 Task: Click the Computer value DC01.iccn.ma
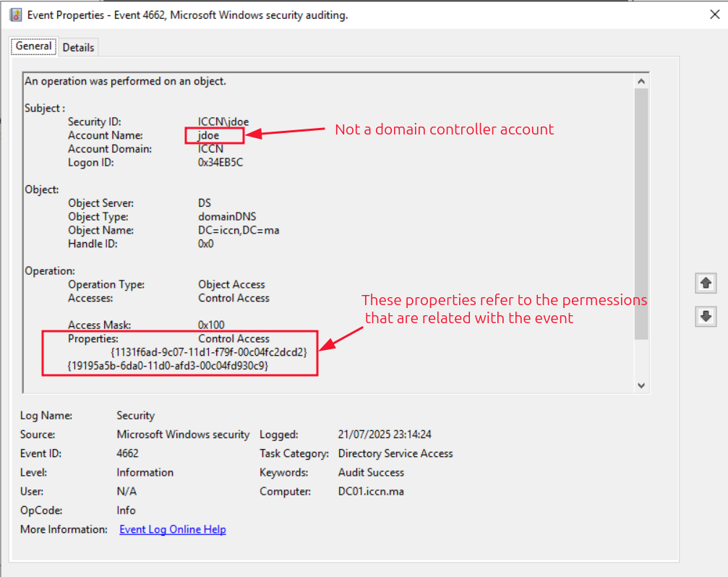[371, 491]
